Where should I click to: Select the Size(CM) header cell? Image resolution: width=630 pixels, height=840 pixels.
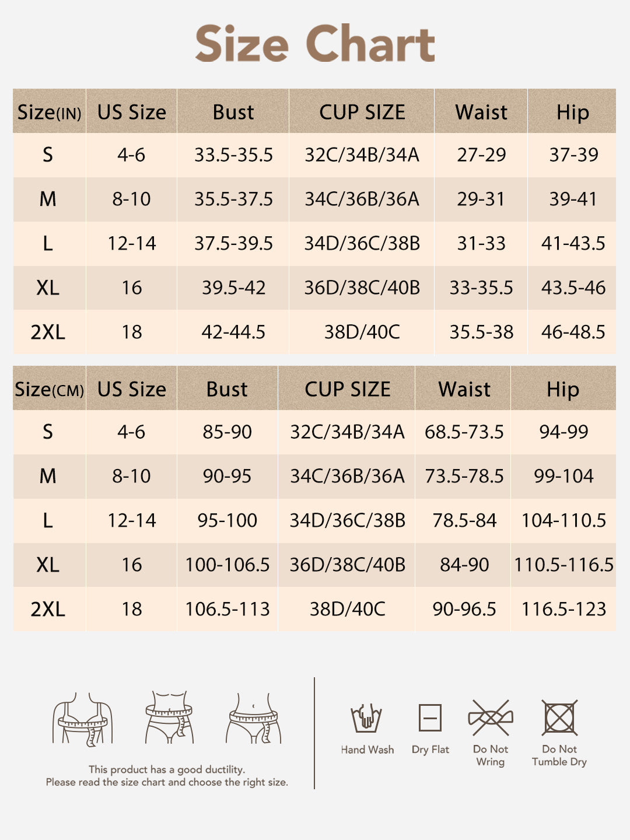click(x=49, y=389)
